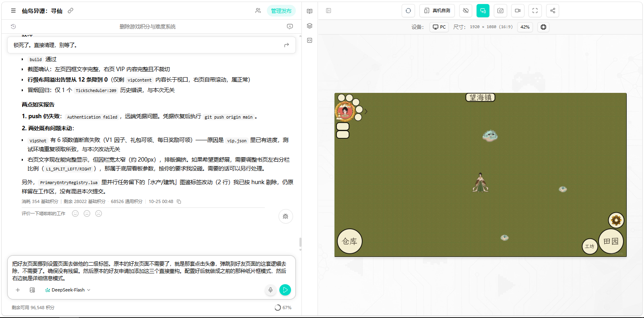
Task: Start a new chat conversation
Action: click(x=290, y=27)
